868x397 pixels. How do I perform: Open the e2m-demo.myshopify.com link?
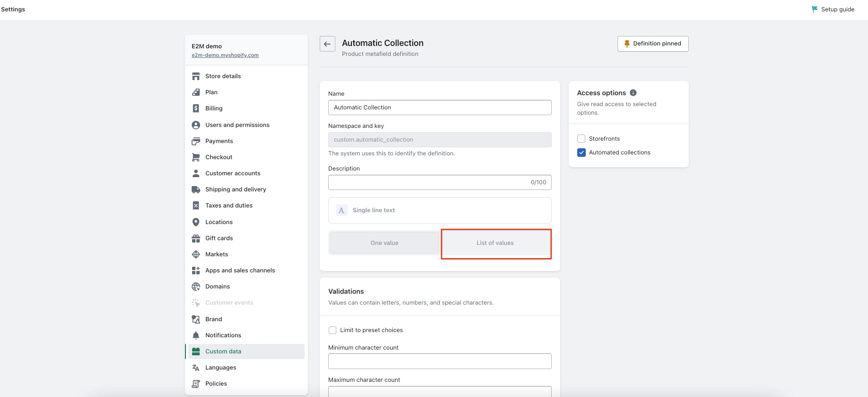[x=225, y=55]
